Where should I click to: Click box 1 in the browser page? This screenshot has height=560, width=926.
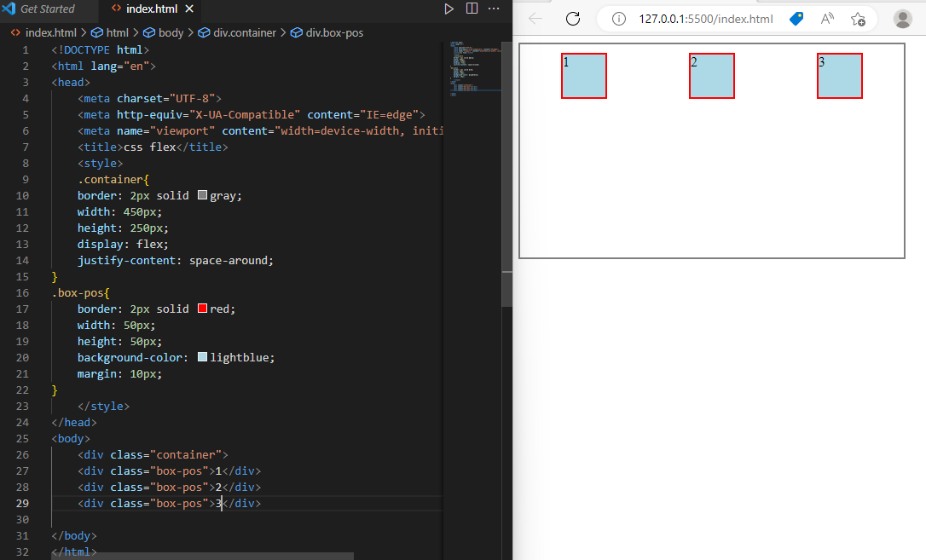[x=584, y=76]
